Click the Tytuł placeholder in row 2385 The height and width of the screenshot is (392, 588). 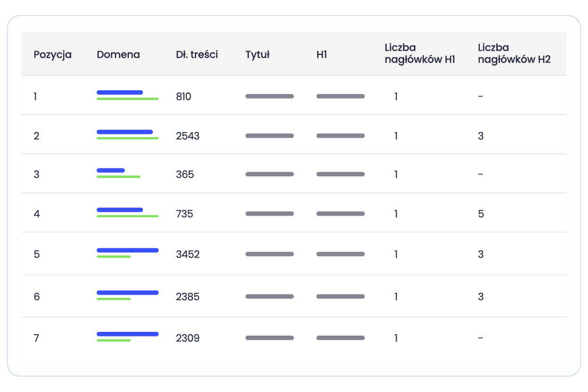(270, 297)
